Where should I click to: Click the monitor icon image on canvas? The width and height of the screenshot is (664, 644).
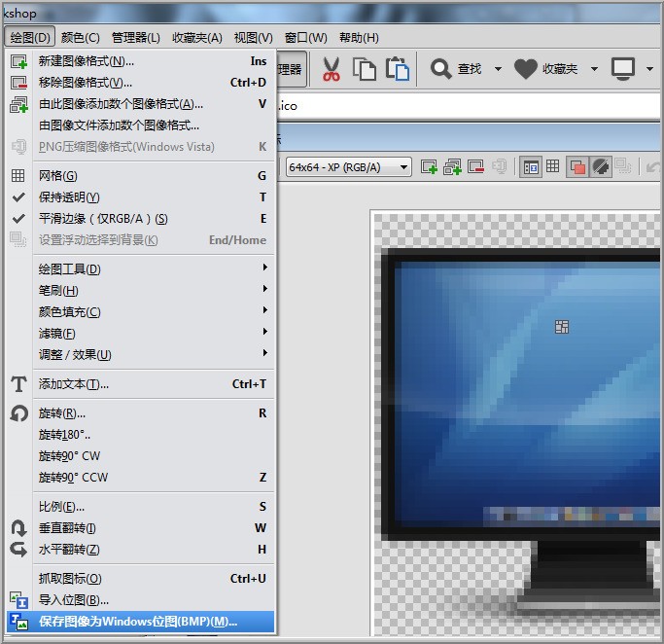point(516,424)
